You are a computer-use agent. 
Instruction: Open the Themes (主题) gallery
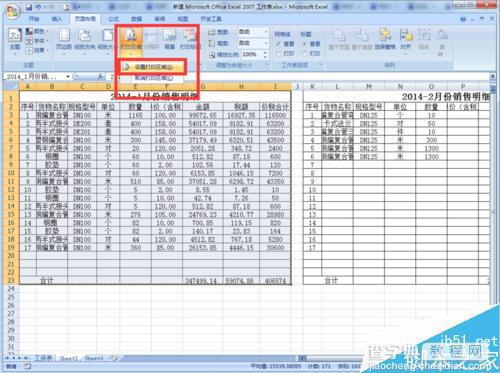pos(15,40)
